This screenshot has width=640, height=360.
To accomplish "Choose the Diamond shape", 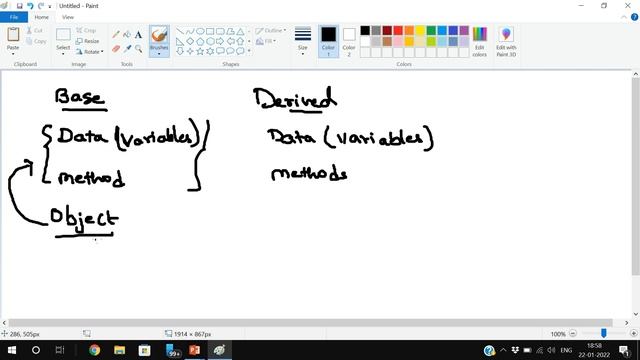I will [x=190, y=41].
